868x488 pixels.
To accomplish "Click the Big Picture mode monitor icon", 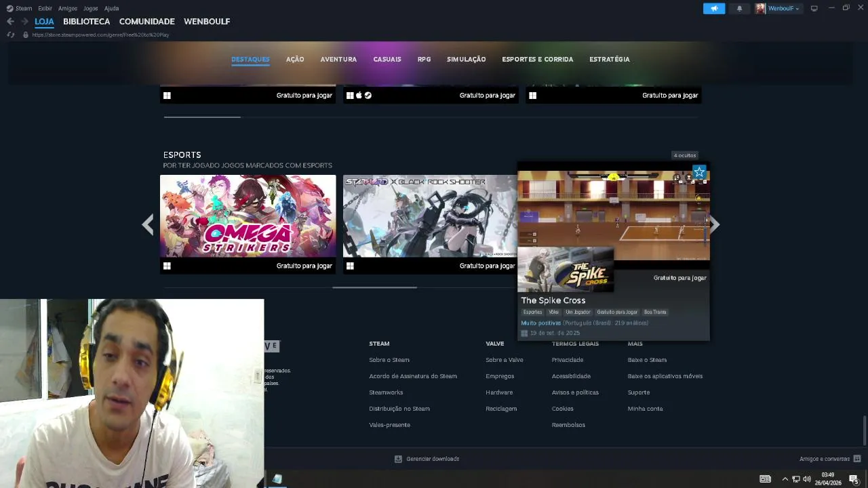I will (814, 8).
